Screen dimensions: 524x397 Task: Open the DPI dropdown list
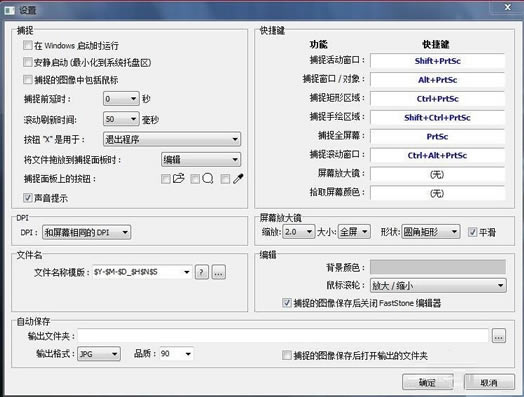(x=87, y=232)
